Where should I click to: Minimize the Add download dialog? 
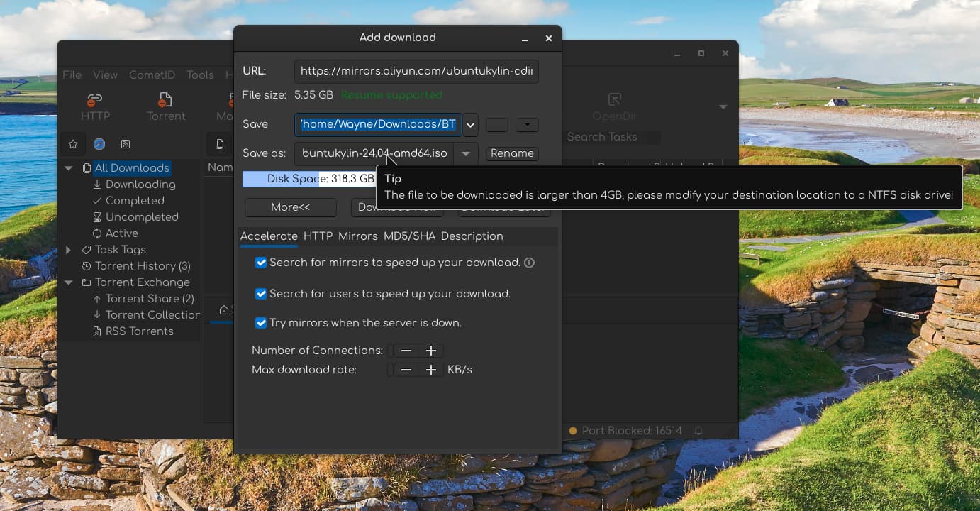point(525,38)
